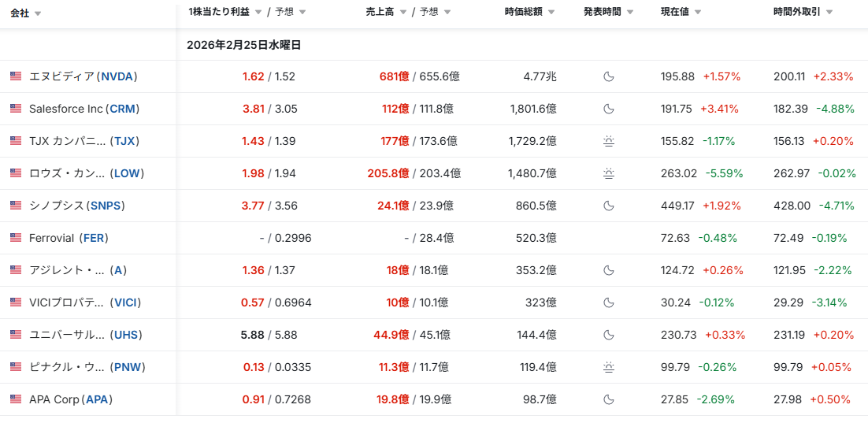Click the moon icon in APA Corp row
The image size is (868, 423).
[x=608, y=399]
